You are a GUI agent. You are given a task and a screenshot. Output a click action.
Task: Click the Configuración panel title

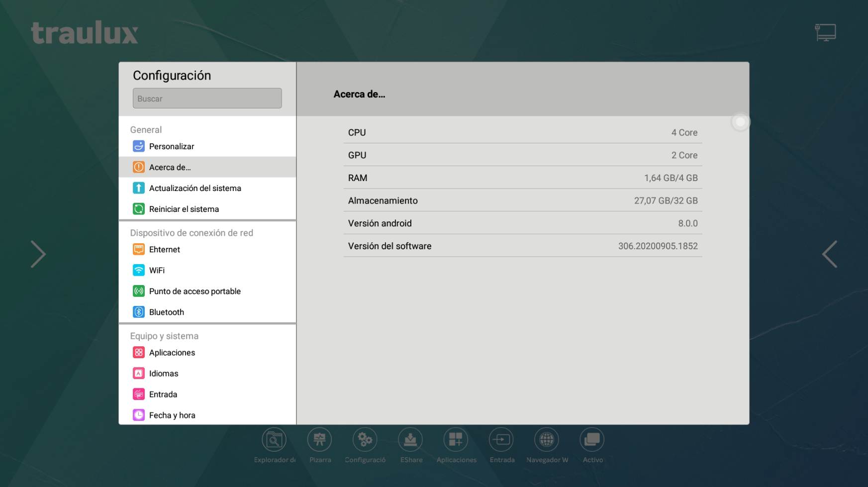point(172,76)
